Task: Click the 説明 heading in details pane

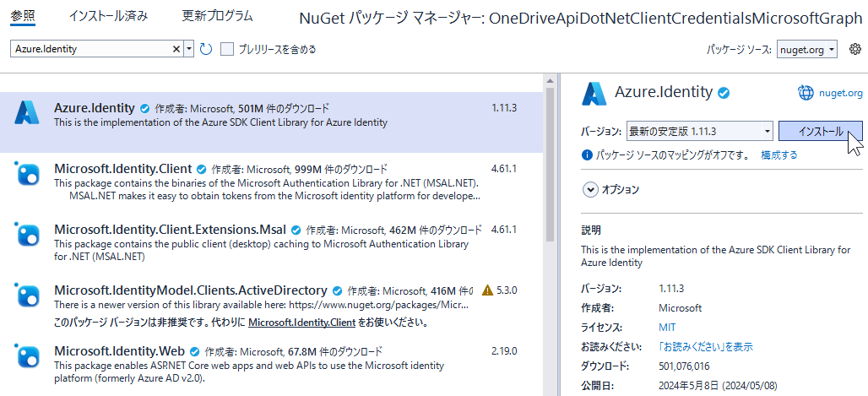Action: pyautogui.click(x=591, y=230)
